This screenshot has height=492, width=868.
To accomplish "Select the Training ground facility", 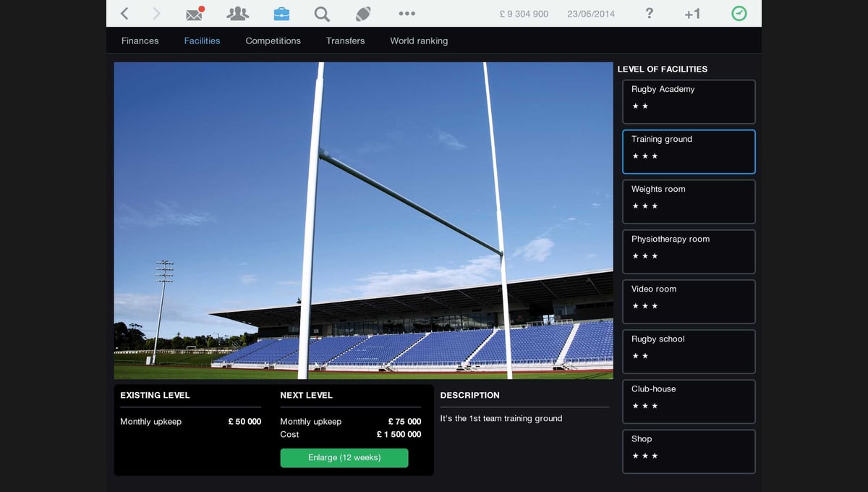I will click(689, 152).
